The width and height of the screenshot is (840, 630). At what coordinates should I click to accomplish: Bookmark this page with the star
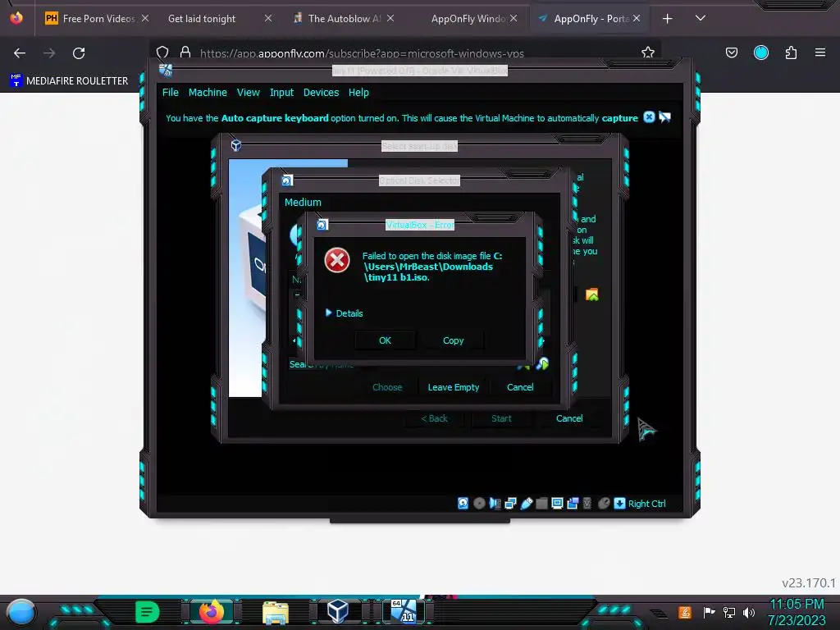(648, 52)
